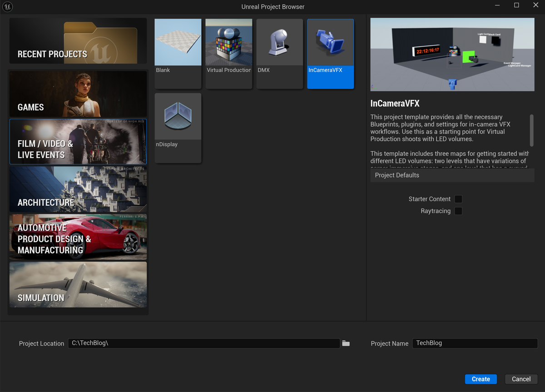The height and width of the screenshot is (392, 545).
Task: Select the nDisplay template
Action: pyautogui.click(x=178, y=128)
